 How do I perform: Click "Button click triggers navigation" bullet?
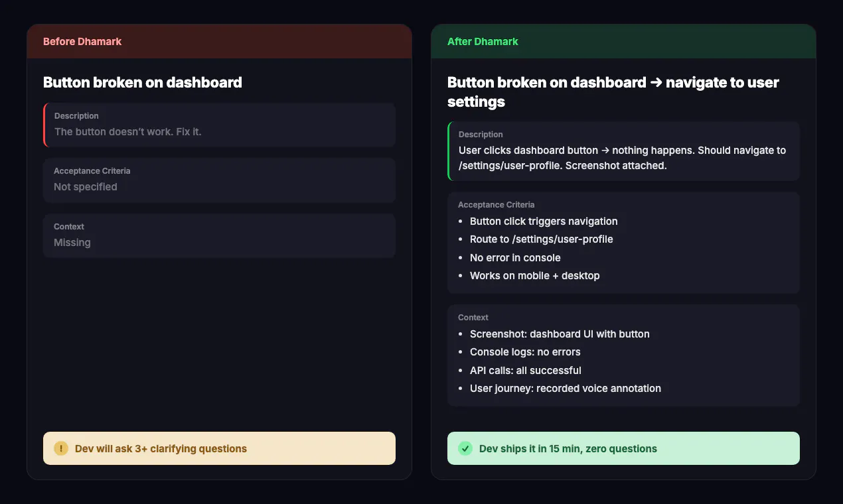pyautogui.click(x=544, y=221)
